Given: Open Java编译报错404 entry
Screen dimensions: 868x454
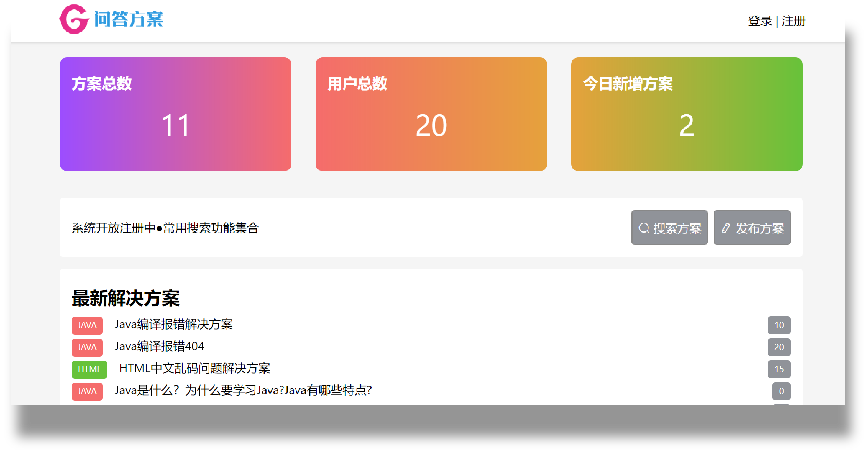Looking at the screenshot, I should 159,346.
